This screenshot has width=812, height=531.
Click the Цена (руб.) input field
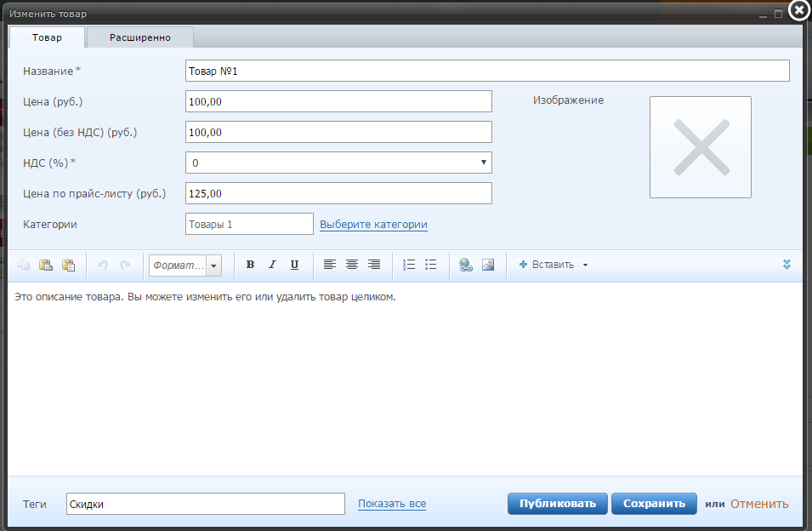[338, 101]
